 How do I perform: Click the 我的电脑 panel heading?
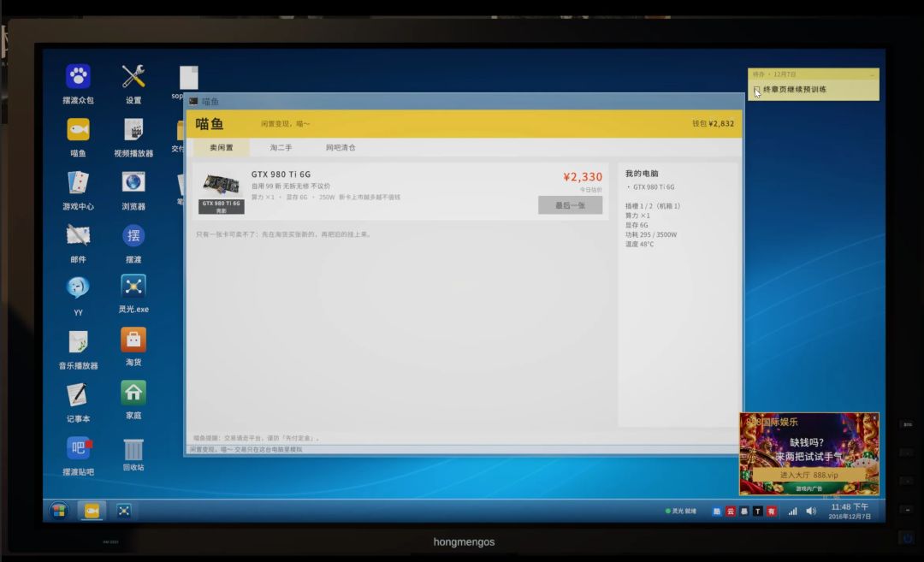pyautogui.click(x=642, y=174)
